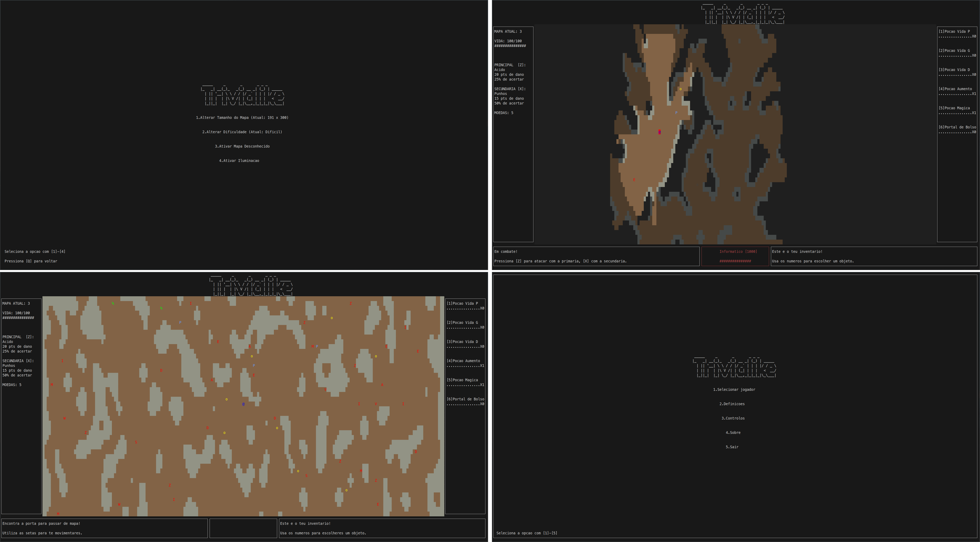Choose '3.Controlos' in main menu

point(733,418)
